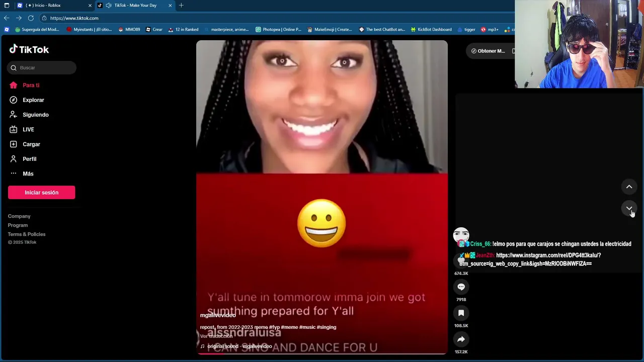Open the KickBot Dashboard bookmark
This screenshot has width=644, height=362.
pos(431,30)
